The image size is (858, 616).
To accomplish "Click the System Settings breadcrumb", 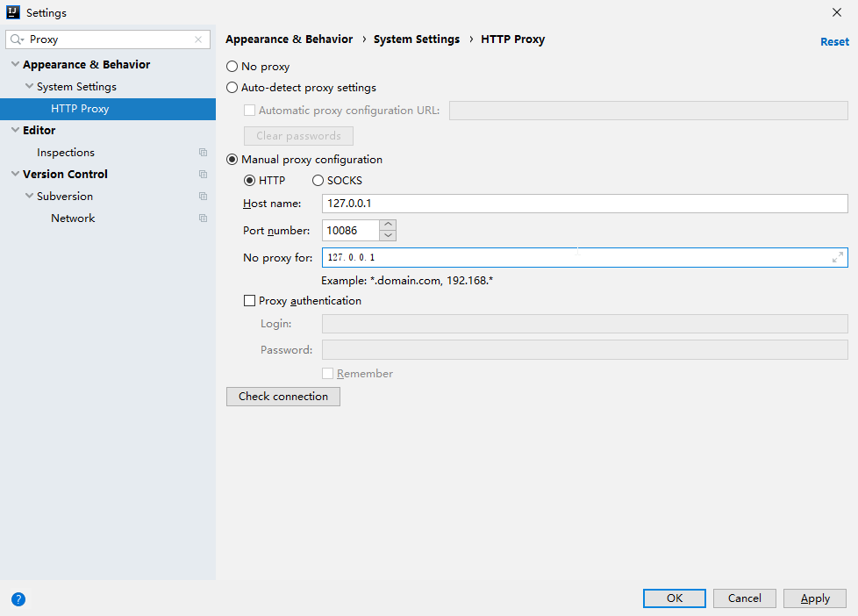I will tap(417, 39).
